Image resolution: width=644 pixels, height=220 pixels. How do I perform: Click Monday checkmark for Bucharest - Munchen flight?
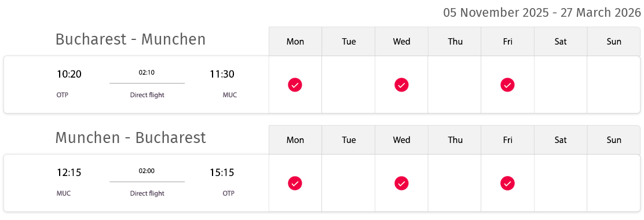[295, 85]
